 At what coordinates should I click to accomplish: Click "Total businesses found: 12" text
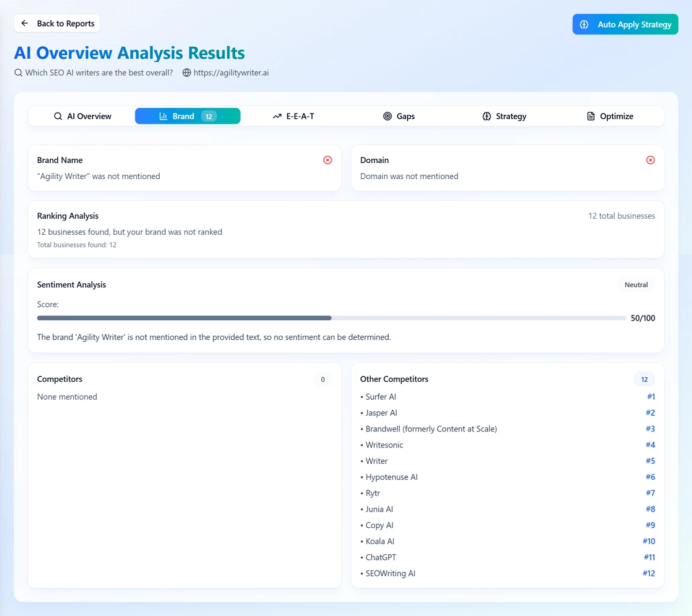[x=77, y=245]
